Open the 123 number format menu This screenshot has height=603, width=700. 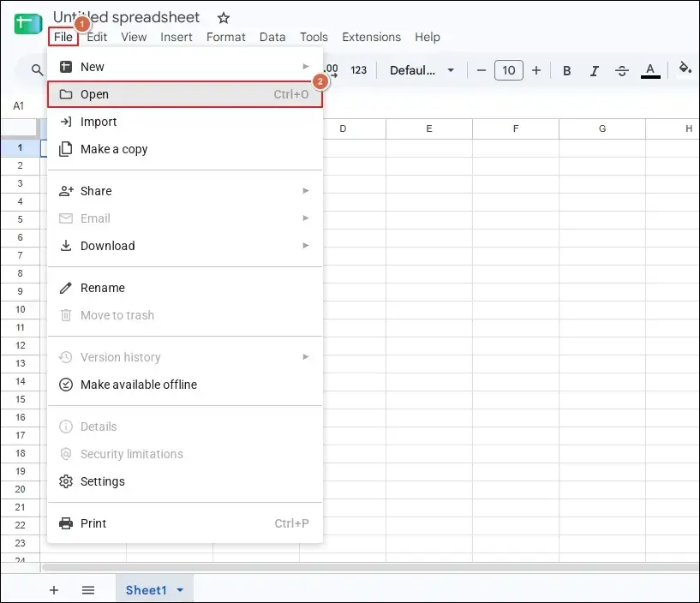[x=358, y=70]
